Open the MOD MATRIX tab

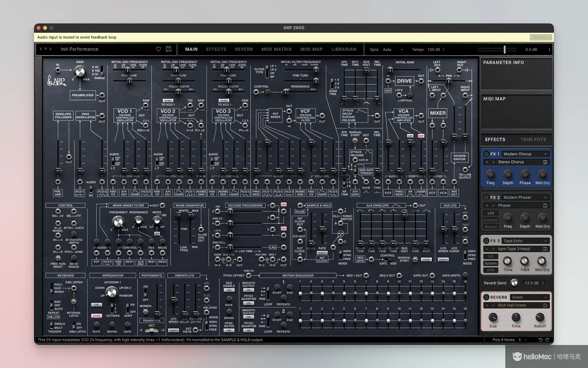tap(277, 49)
